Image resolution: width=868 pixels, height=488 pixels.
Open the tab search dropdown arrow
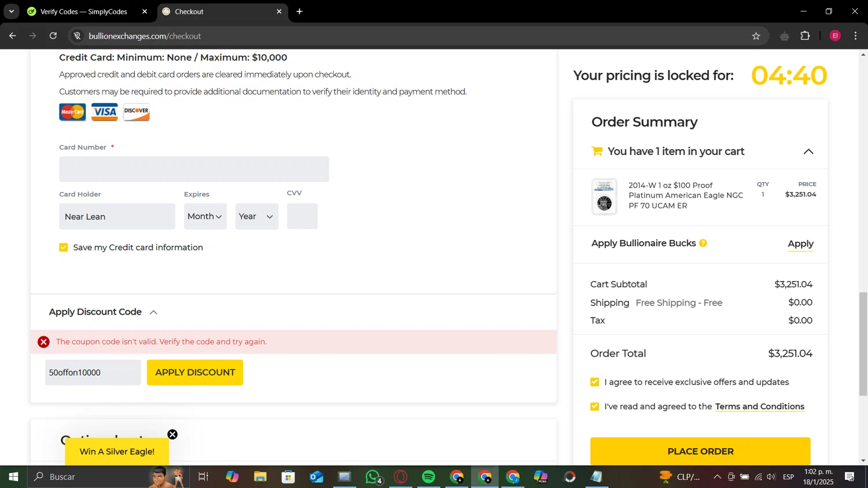[11, 12]
